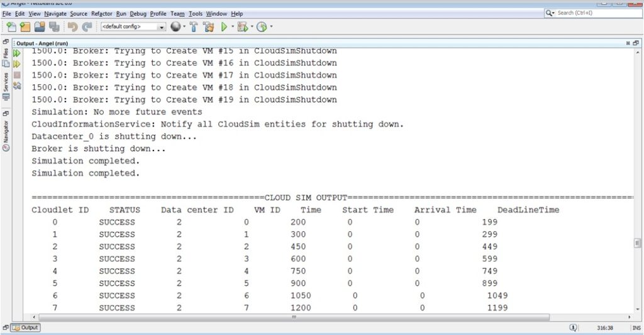Image resolution: width=644 pixels, height=335 pixels.
Task: Click the New File toolbar icon
Action: [x=11, y=26]
